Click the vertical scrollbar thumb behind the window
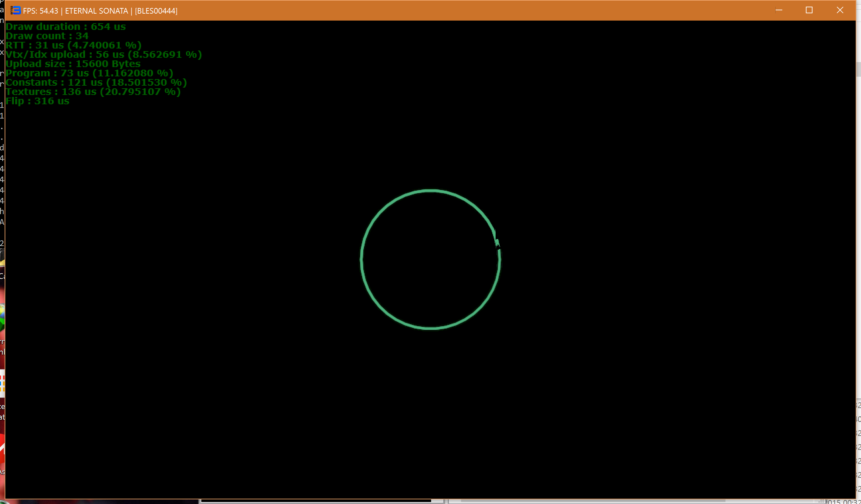Viewport: 861px width, 504px height. (x=858, y=69)
